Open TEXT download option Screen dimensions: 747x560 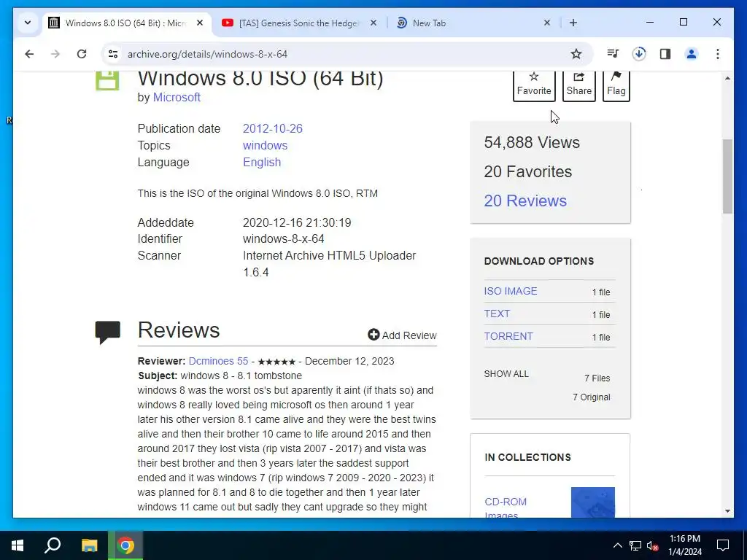(x=497, y=314)
